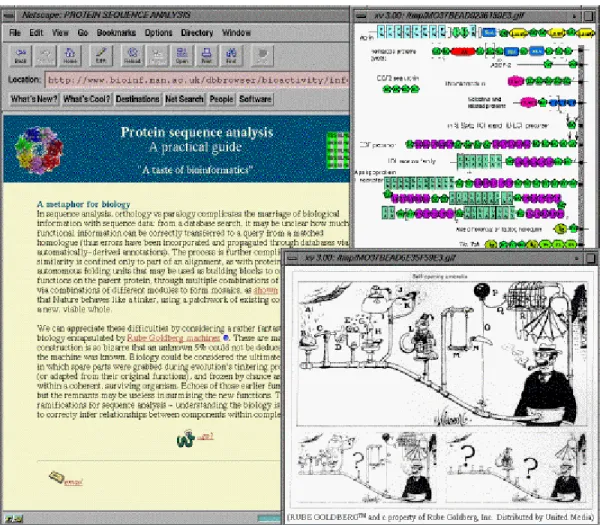The height and width of the screenshot is (525, 600).
Task: Open the Bookmarks menu
Action: pyautogui.click(x=116, y=33)
